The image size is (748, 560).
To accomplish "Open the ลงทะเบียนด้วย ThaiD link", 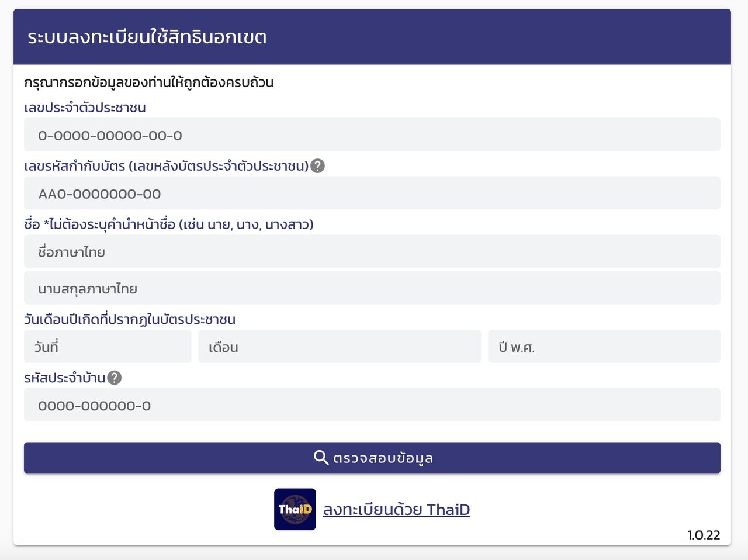I will [396, 510].
